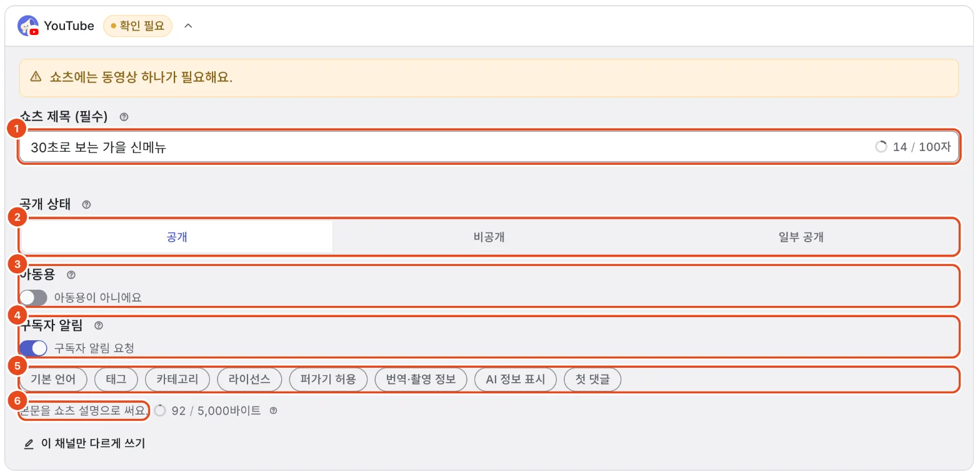
Task: Open the 번역·촬영 정보 option chip
Action: (x=421, y=380)
